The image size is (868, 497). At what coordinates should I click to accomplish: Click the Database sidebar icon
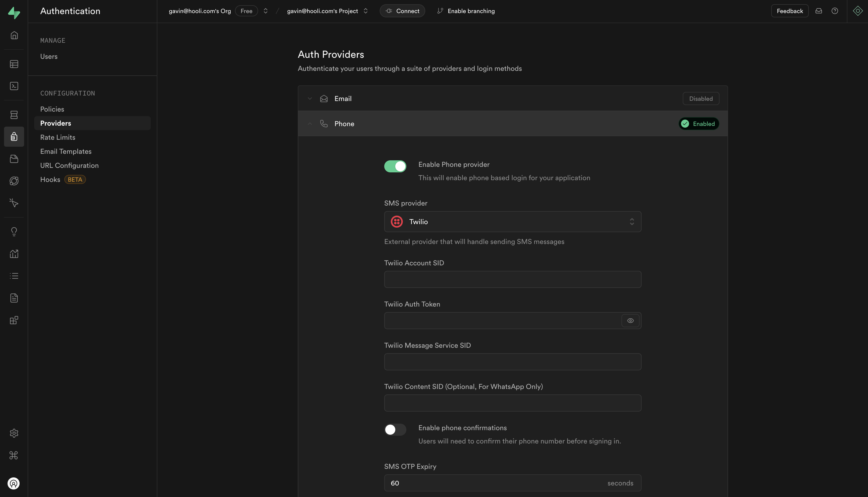pos(14,115)
